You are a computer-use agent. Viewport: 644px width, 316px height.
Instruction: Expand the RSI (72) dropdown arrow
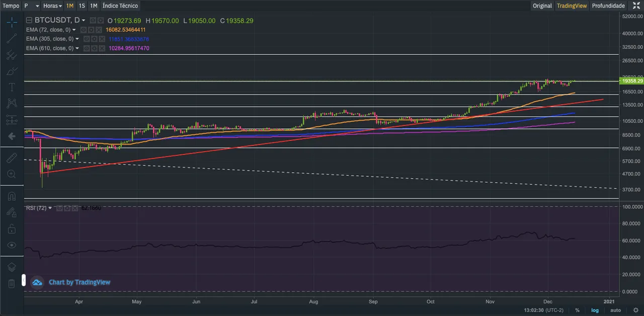50,208
